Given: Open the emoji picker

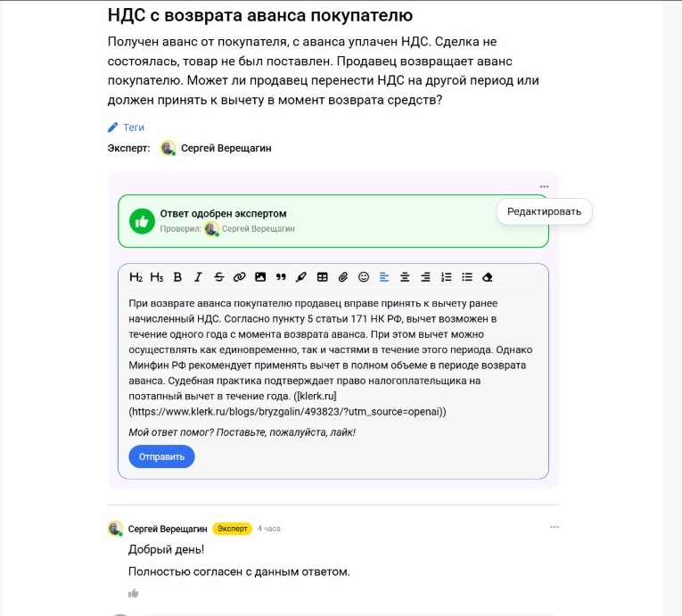Looking at the screenshot, I should pyautogui.click(x=364, y=277).
